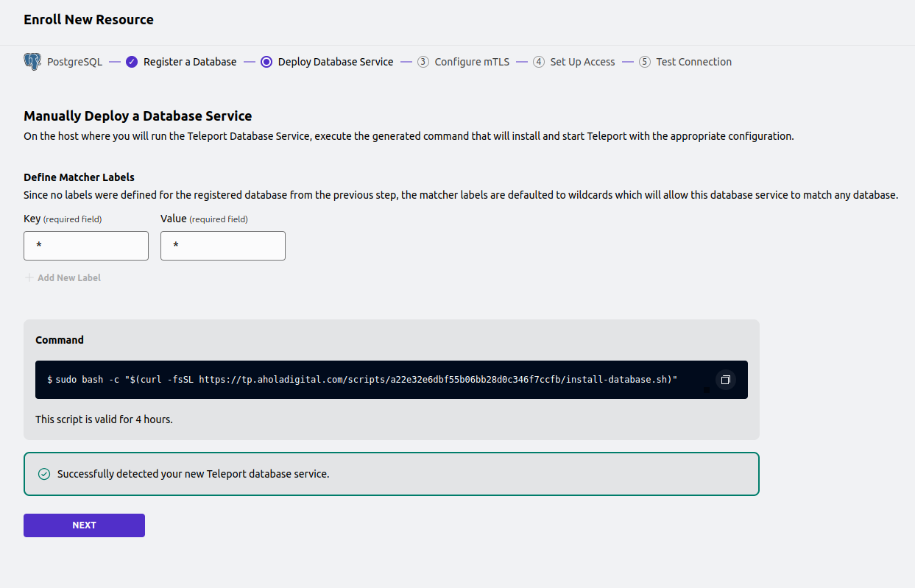Click the step 3 circle icon
The image size is (915, 588).
[423, 62]
